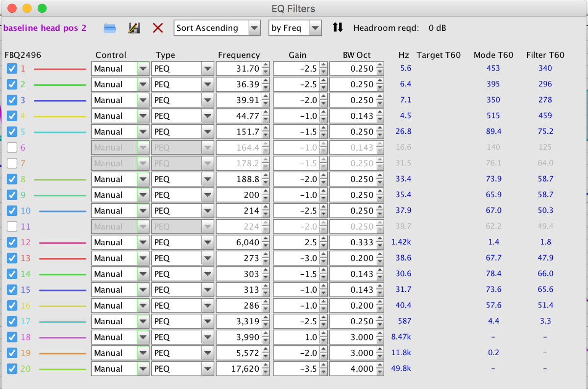Open Type PEQ dropdown for filter 5

point(208,132)
